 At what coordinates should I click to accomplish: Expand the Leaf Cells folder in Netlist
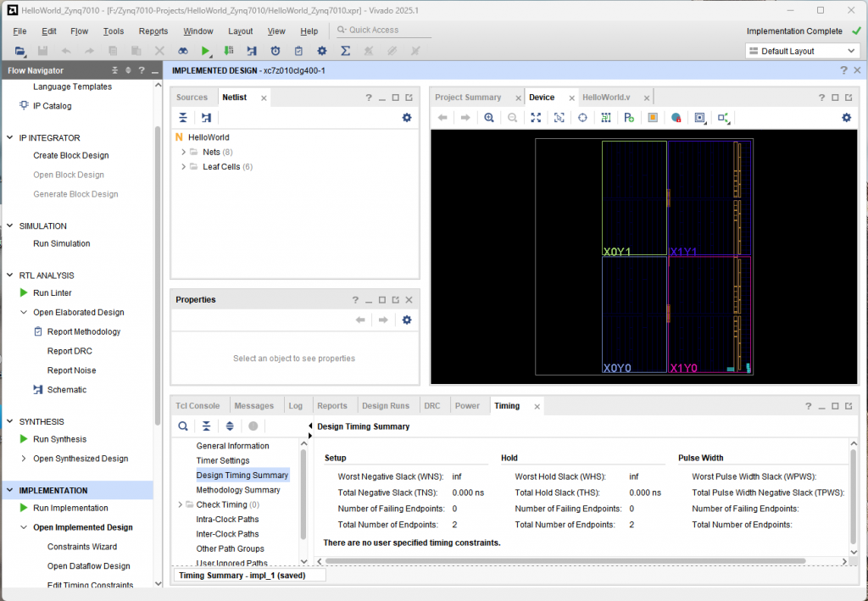(x=183, y=167)
